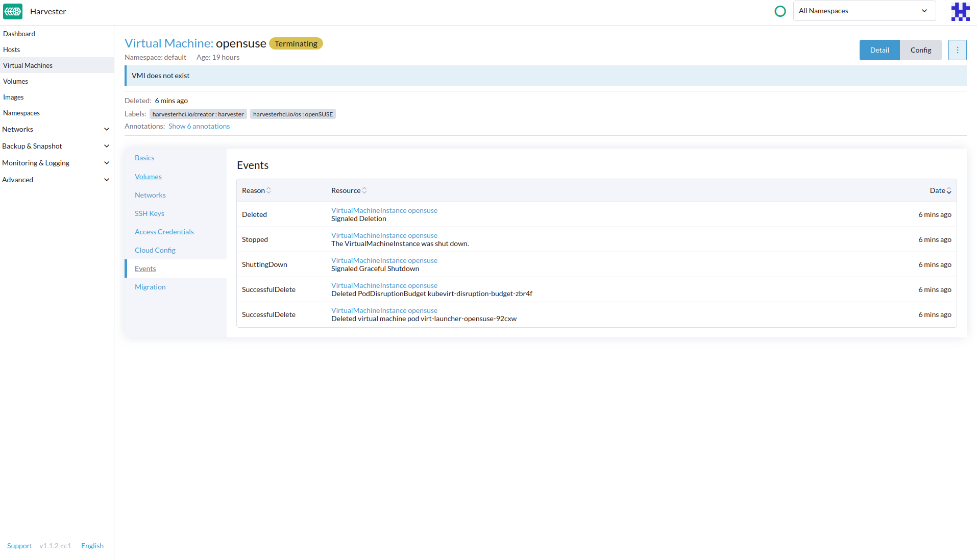Change language via English link
977x560 pixels.
tap(92, 546)
